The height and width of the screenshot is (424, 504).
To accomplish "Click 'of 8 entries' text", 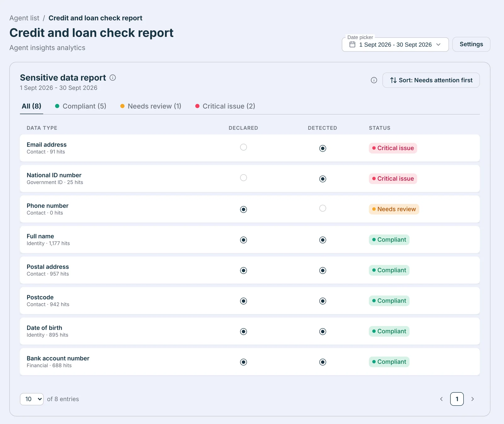I will pyautogui.click(x=63, y=399).
